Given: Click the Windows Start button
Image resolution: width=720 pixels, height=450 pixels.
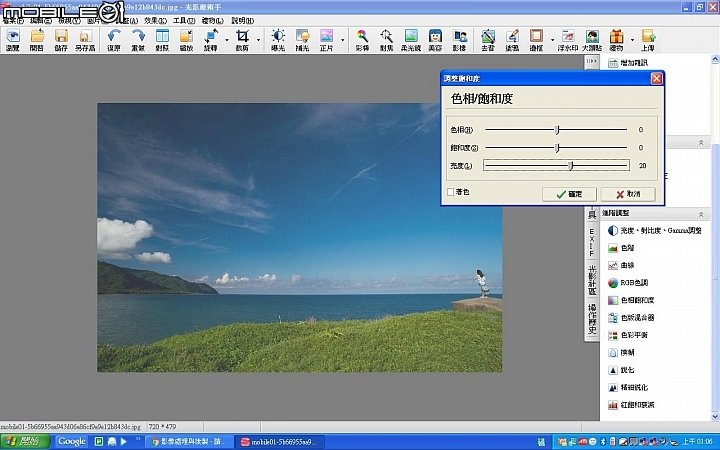Looking at the screenshot, I should 23,441.
